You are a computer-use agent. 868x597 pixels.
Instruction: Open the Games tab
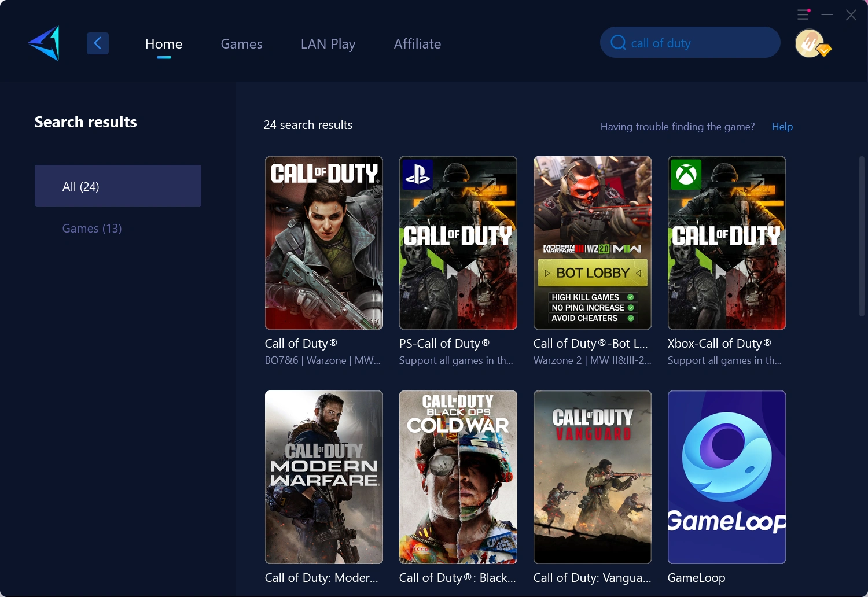242,44
